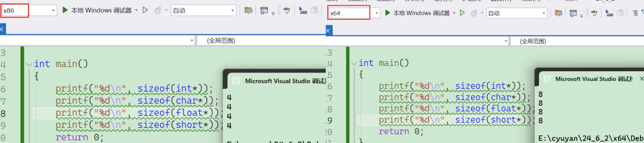Click greyed document-lines icon in x64 toolbar
The height and width of the screenshot is (143, 644).
pos(620,13)
